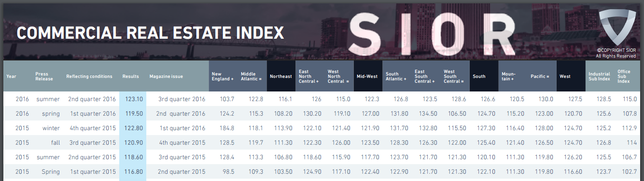
Task: Click the West South Central value 128.6
Action: click(x=459, y=99)
